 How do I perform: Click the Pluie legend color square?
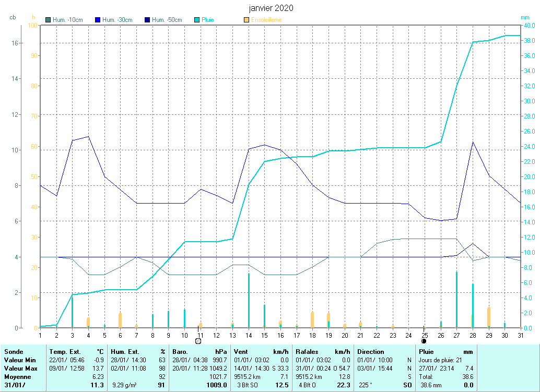197,20
